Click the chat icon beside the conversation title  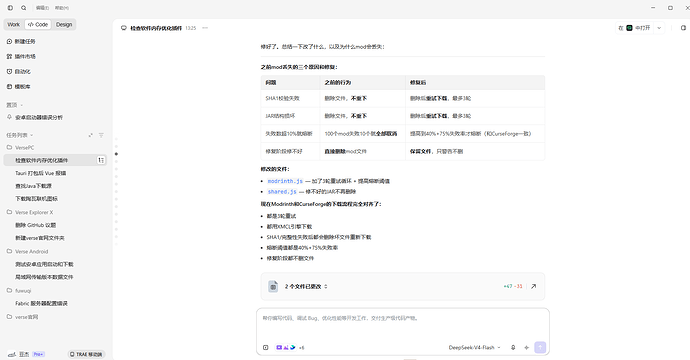pos(124,28)
